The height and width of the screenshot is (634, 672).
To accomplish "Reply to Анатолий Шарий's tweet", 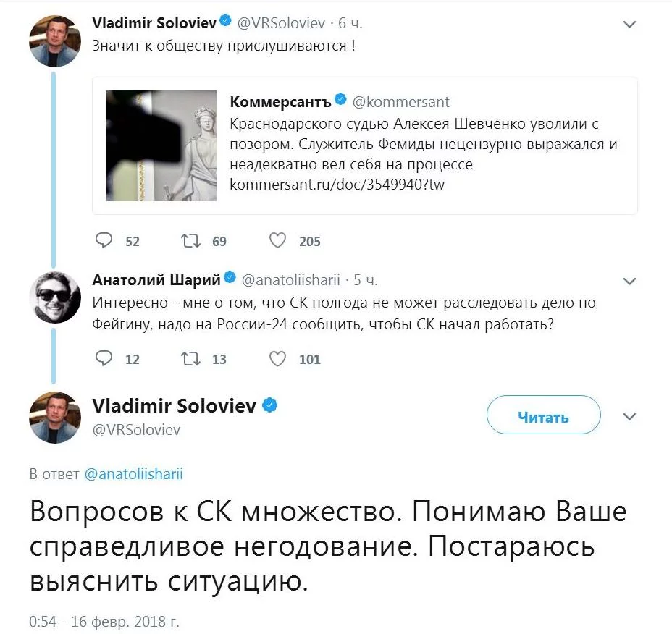I will [104, 358].
